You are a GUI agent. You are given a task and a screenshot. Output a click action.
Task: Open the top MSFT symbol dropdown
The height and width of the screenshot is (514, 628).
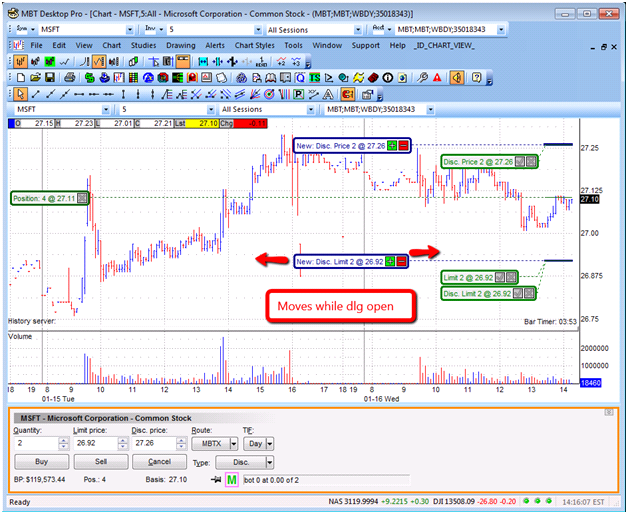[130, 30]
